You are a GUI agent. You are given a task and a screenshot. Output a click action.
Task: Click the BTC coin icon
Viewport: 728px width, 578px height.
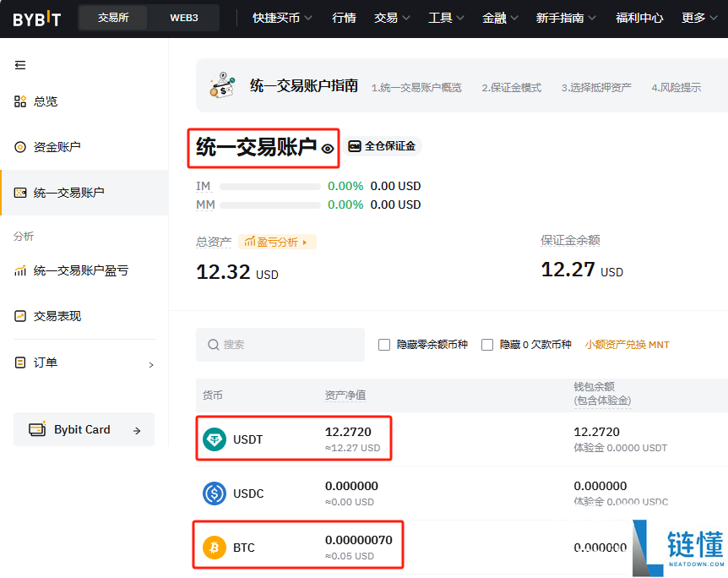[x=215, y=548]
